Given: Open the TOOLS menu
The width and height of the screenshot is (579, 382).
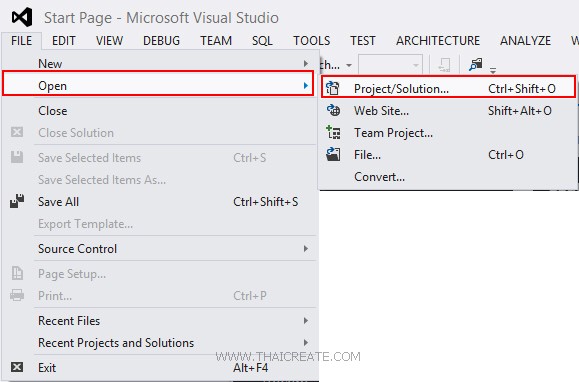Looking at the screenshot, I should 312,40.
